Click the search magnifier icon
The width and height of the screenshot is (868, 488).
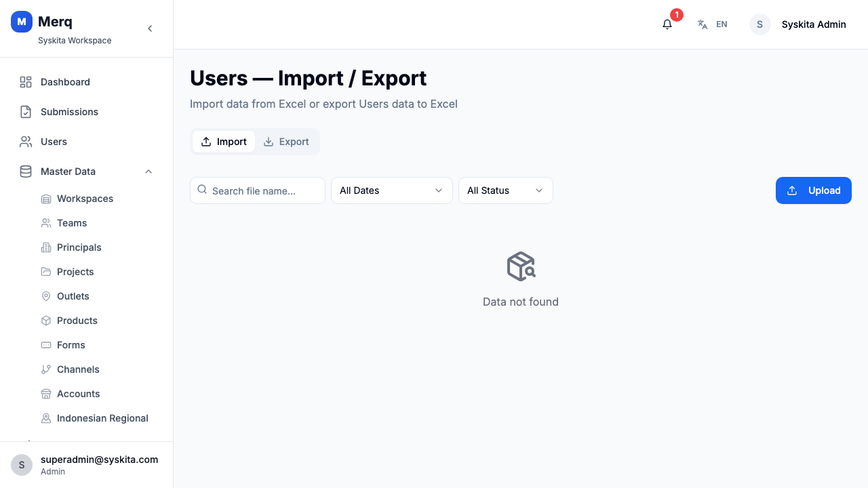click(x=202, y=190)
